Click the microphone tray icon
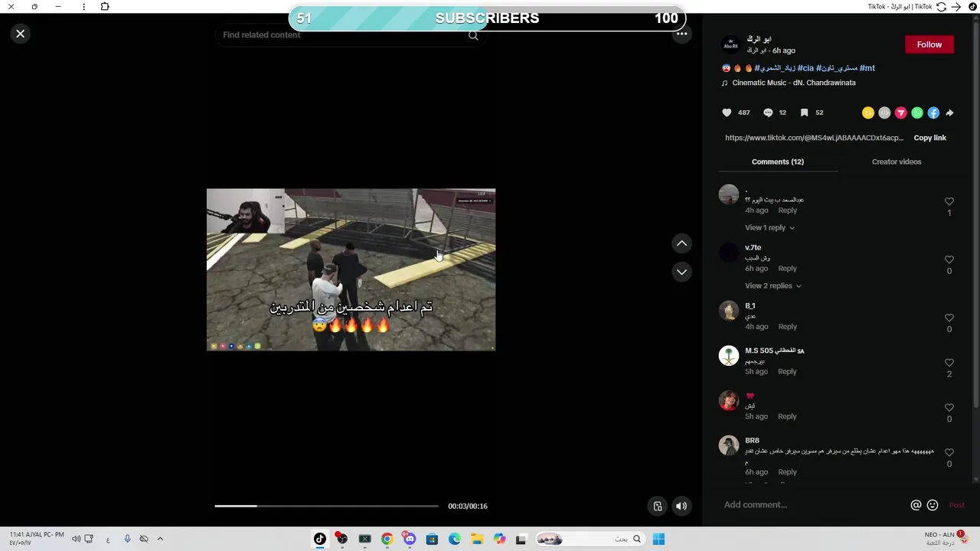The image size is (980, 551). (127, 540)
